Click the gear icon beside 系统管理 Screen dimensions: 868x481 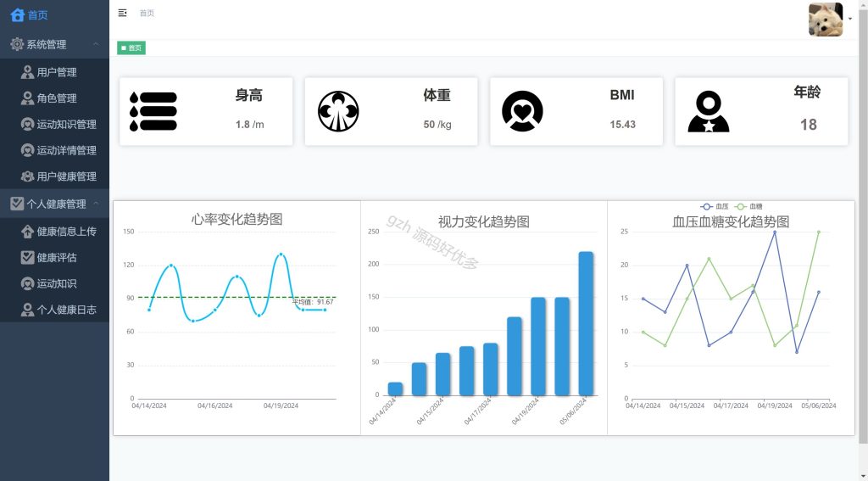coord(17,44)
